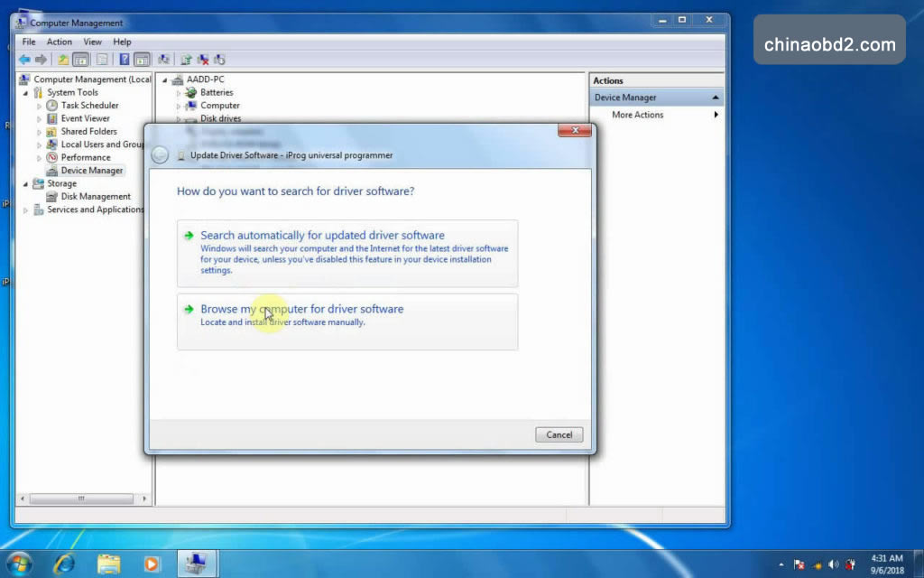Close the Update Driver Software dialog
This screenshot has width=924, height=578.
click(575, 130)
